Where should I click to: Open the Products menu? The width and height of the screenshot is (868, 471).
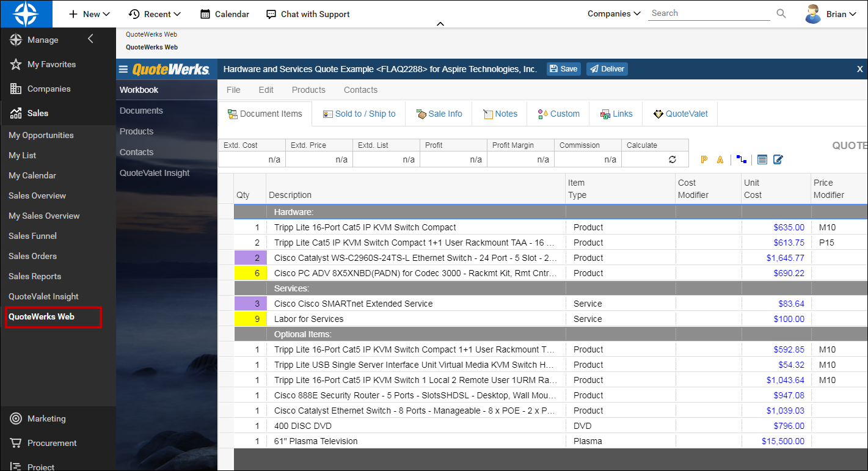coord(308,90)
